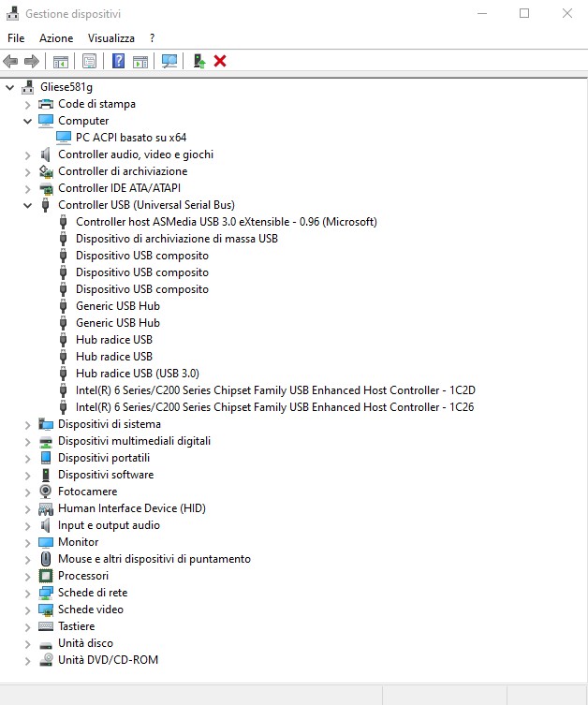Show the console tree pane toolbar icon

coord(61,61)
